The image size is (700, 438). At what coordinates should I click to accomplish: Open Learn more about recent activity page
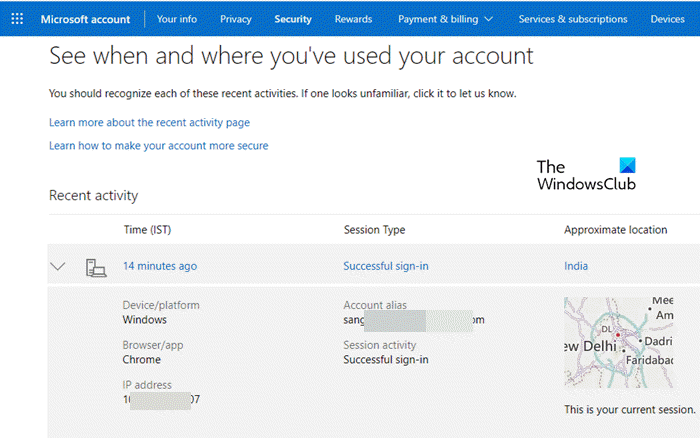[x=149, y=122]
